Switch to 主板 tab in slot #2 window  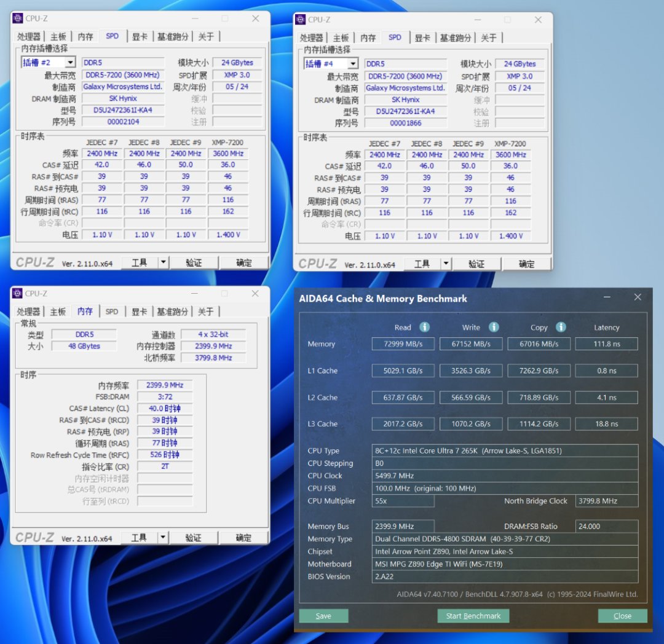[x=58, y=37]
